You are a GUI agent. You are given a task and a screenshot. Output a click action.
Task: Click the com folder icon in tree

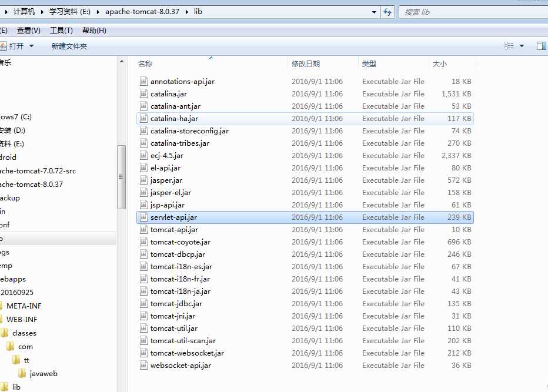tap(10, 346)
